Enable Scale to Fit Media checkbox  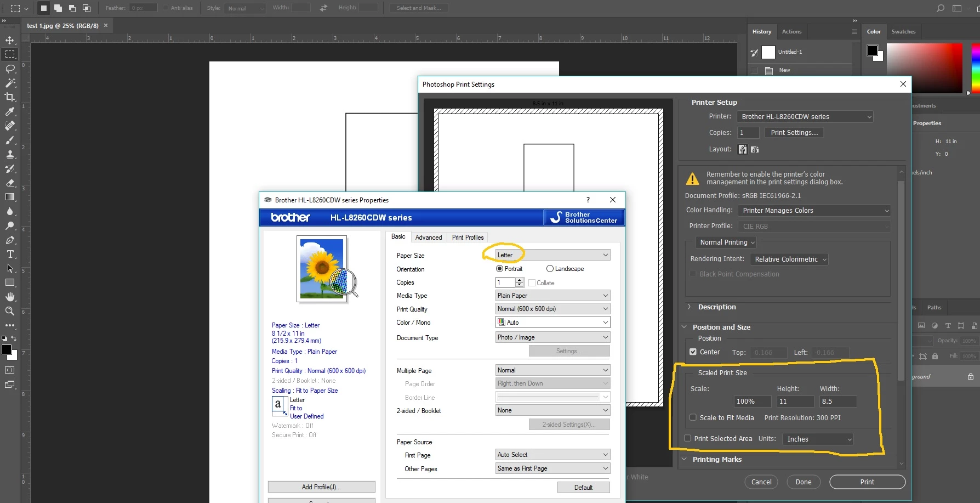[693, 417]
